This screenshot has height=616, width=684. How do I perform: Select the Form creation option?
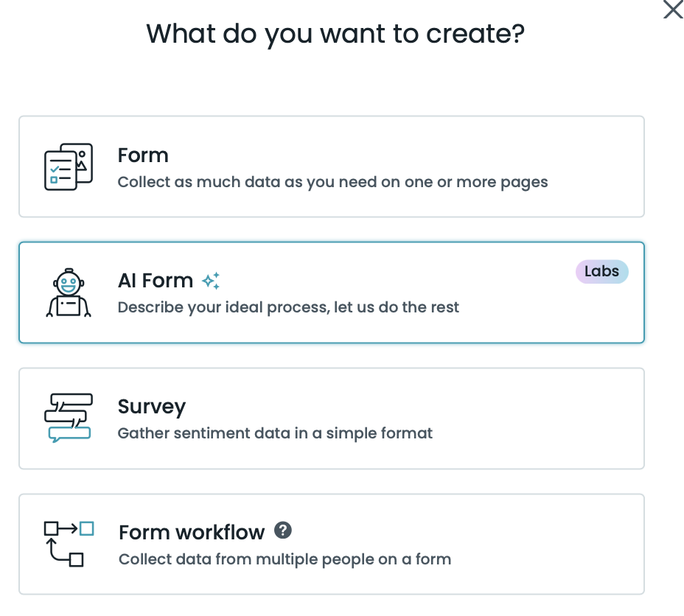click(332, 166)
